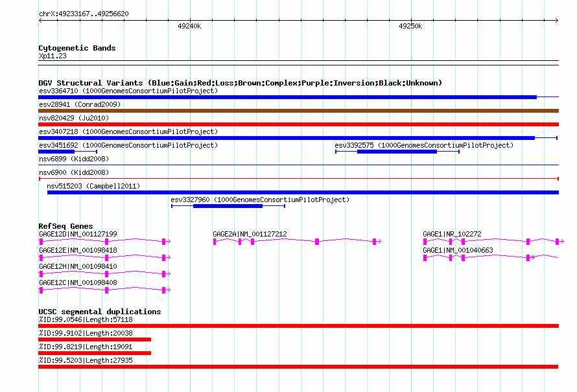Open GAGE1|NM_001040663 gene label
The image size is (577, 392).
pyautogui.click(x=458, y=250)
